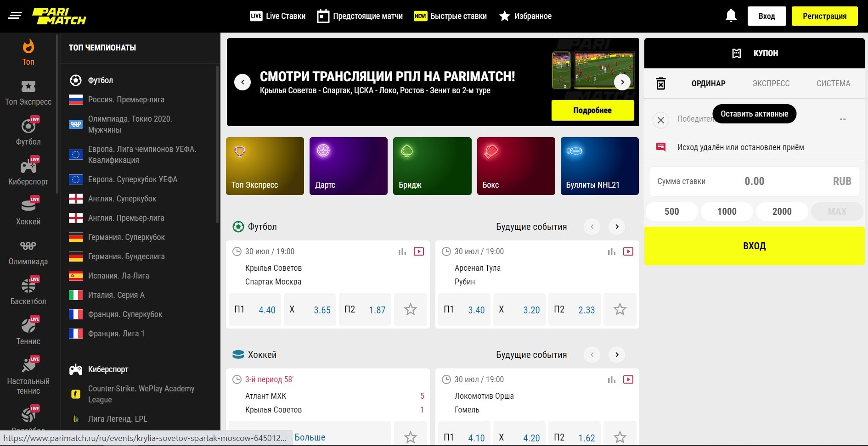Show previous Футбол upcoming events
Screen dimensions: 868x446
pos(592,227)
